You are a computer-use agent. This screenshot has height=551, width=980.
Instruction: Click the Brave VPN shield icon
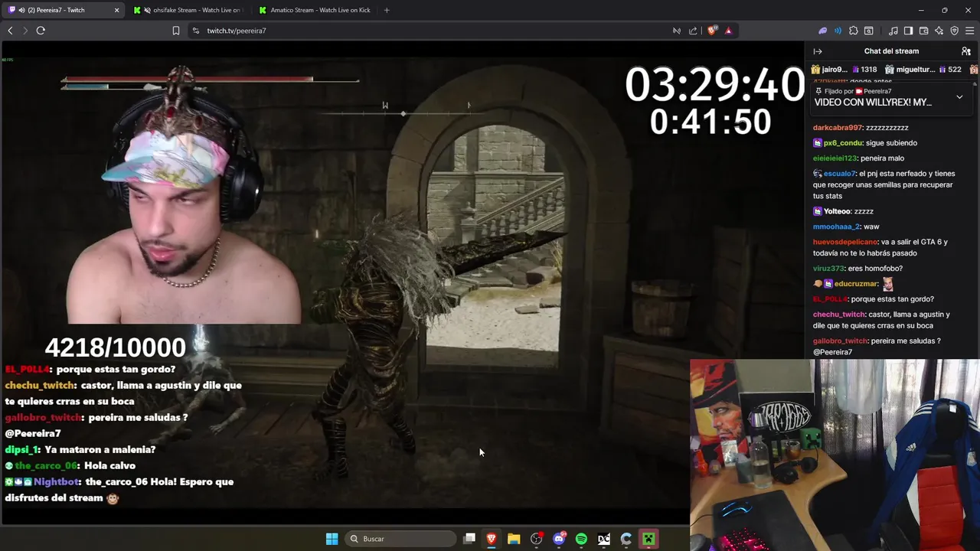pyautogui.click(x=954, y=31)
